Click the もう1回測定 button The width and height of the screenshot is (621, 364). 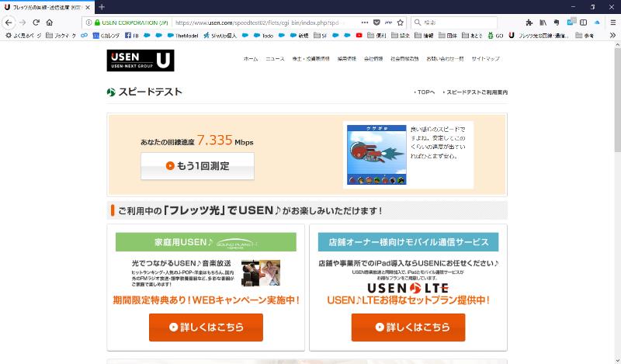[x=197, y=166]
